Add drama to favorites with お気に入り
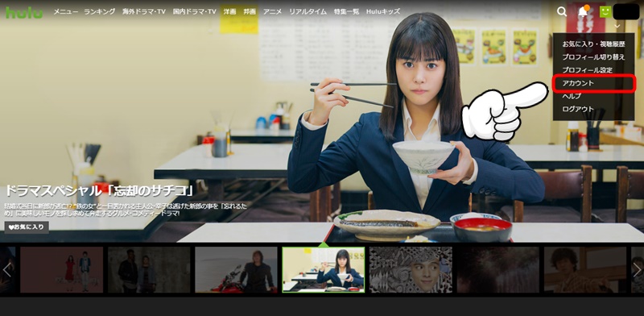Viewport: 644px width, 316px height. point(27,227)
